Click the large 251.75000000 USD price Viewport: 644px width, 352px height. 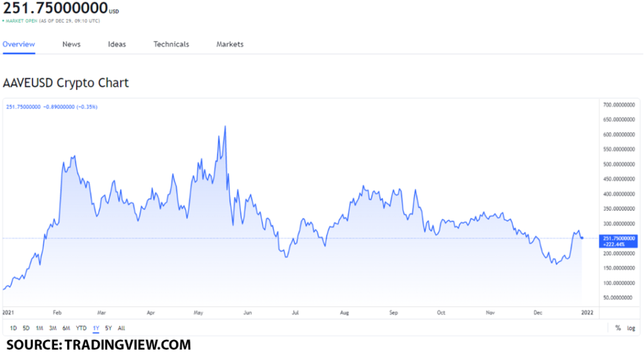pyautogui.click(x=61, y=8)
